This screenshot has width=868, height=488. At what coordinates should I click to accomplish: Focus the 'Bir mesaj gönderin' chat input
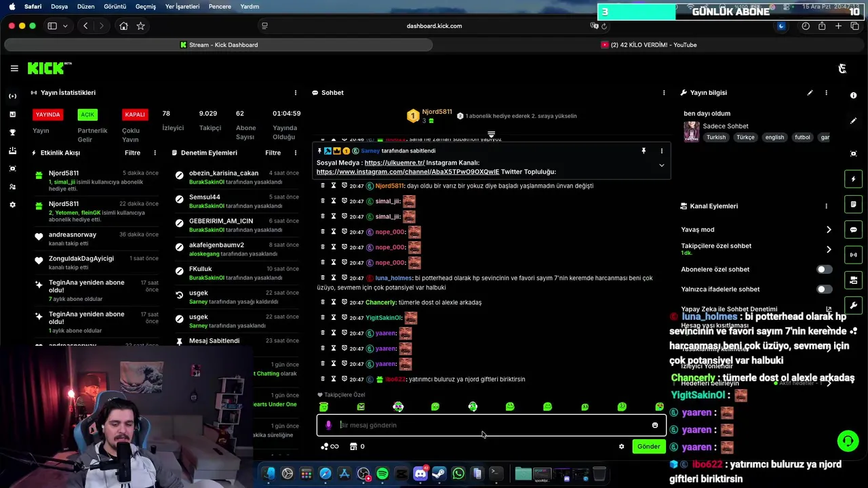tap(492, 425)
